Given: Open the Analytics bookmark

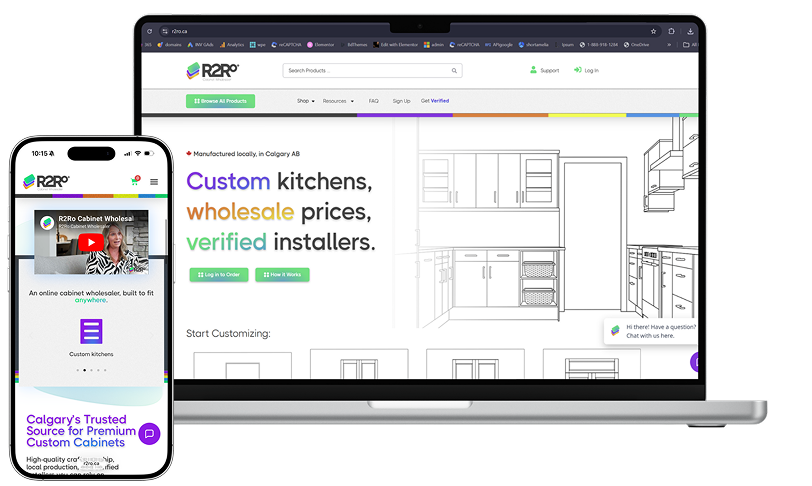Looking at the screenshot, I should (231, 45).
